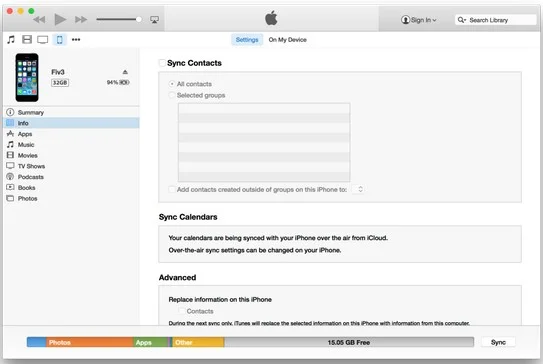
Task: Select Info in the device sidebar
Action: point(71,123)
